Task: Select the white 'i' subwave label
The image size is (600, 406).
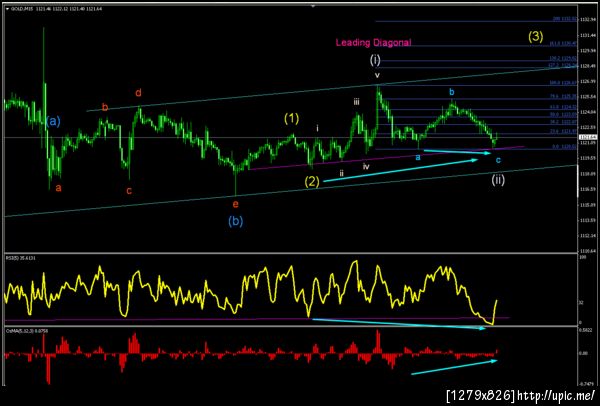Action: [318, 128]
